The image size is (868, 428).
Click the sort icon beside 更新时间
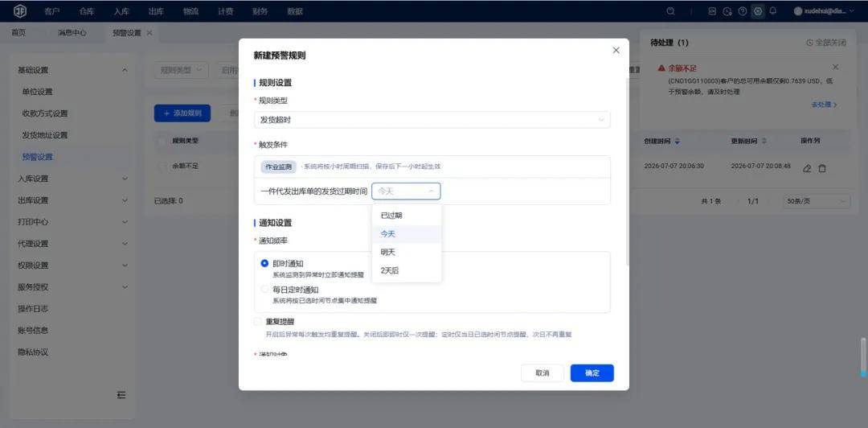[764, 142]
